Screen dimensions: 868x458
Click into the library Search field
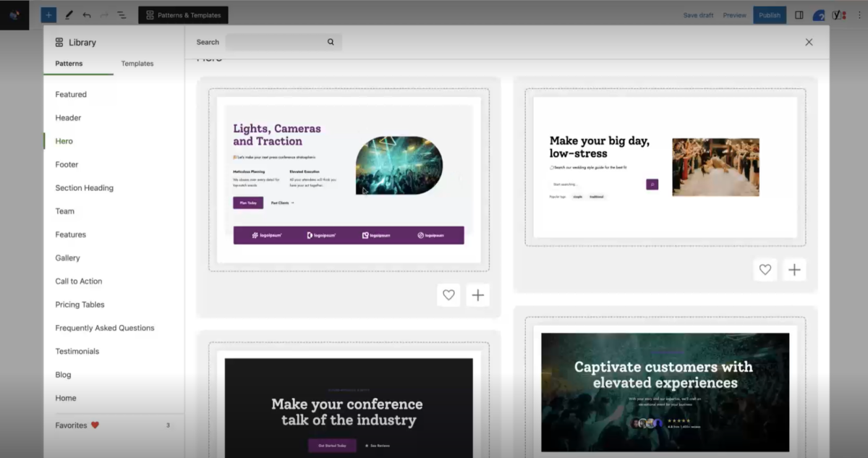pos(275,42)
